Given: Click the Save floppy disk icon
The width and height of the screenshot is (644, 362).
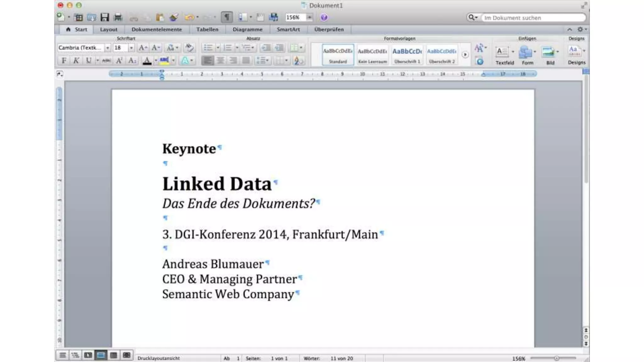Looking at the screenshot, I should 104,17.
